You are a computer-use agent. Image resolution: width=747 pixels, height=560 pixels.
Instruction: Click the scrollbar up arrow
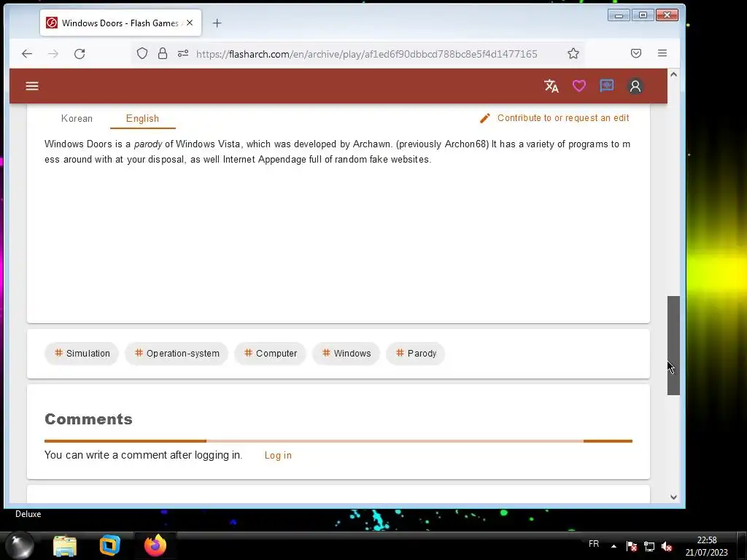pos(673,74)
